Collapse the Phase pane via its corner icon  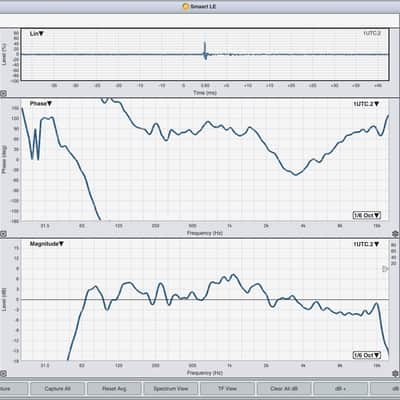pyautogui.click(x=3, y=234)
